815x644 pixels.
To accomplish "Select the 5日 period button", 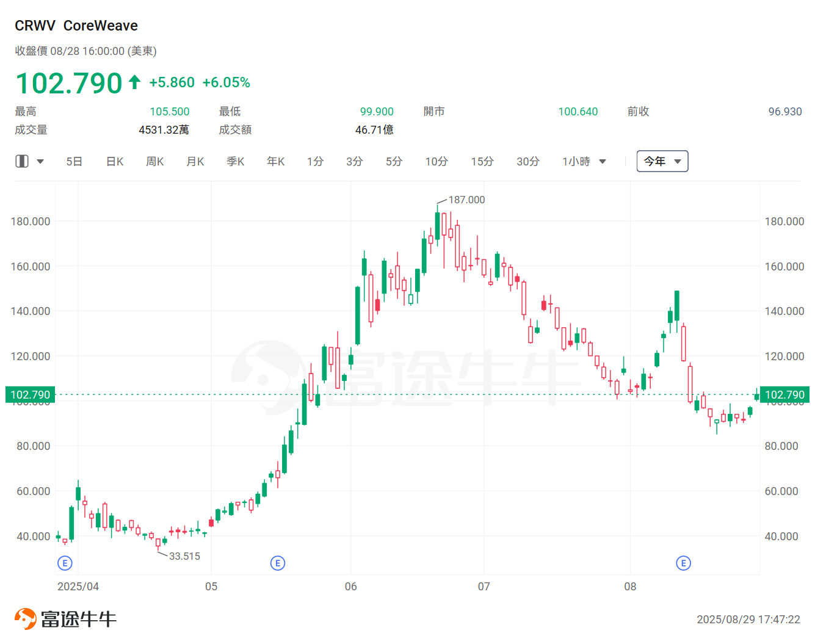I will click(74, 161).
